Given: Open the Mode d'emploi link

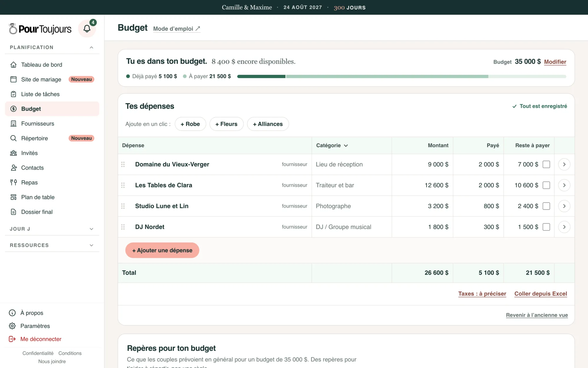Looking at the screenshot, I should tap(177, 29).
